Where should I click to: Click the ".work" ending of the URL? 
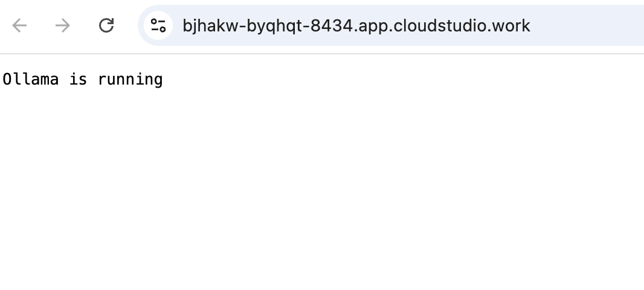tap(512, 26)
